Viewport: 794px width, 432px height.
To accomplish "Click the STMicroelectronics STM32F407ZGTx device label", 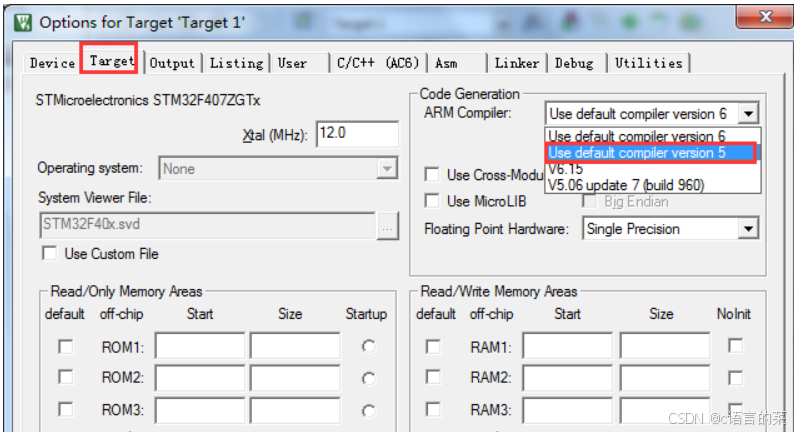I will 147,100.
